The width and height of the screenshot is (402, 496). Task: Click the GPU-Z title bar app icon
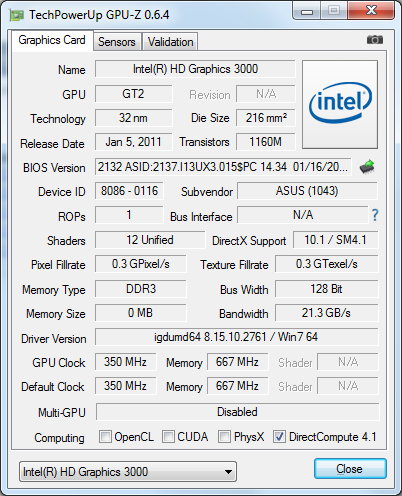17,15
